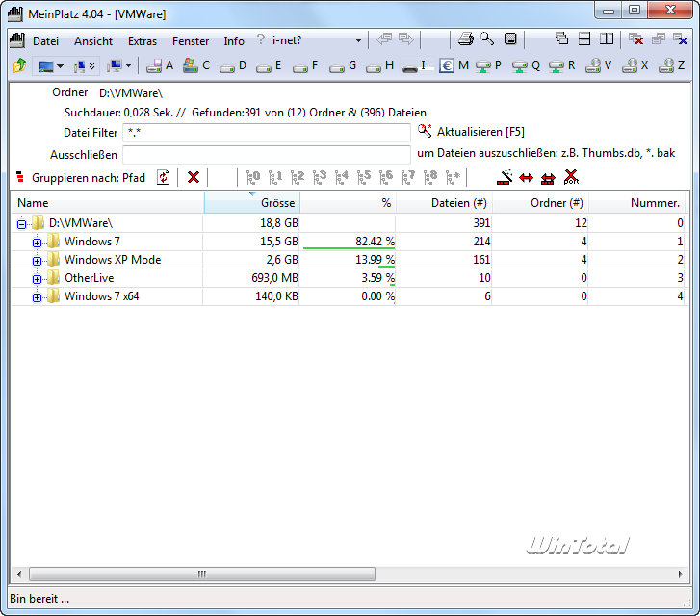Click the printer icon in toolbar
Viewport: 700px width, 616px height.
[466, 39]
